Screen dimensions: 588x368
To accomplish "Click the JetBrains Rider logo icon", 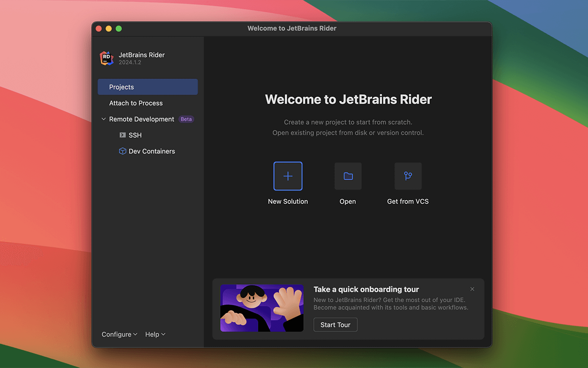I will tap(107, 58).
